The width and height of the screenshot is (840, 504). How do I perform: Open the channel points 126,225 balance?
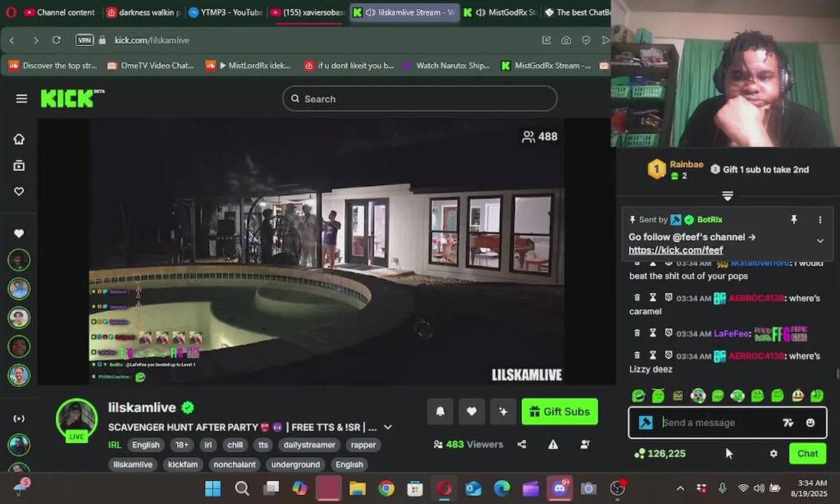point(660,454)
